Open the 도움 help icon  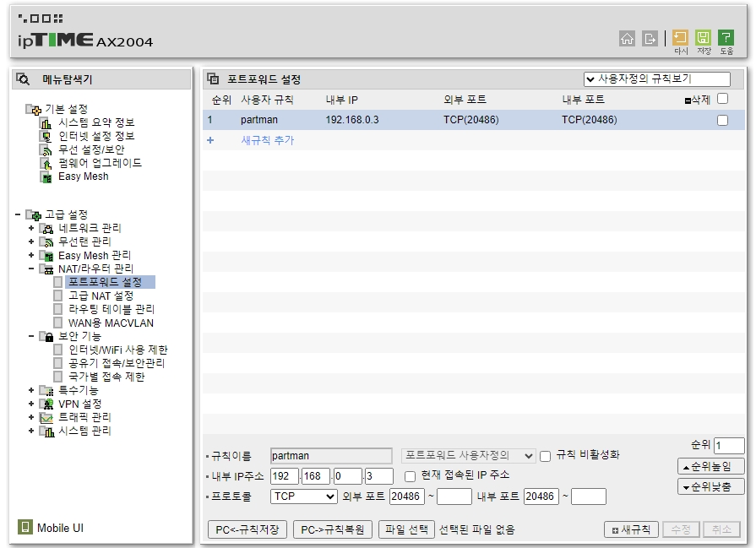(x=726, y=38)
